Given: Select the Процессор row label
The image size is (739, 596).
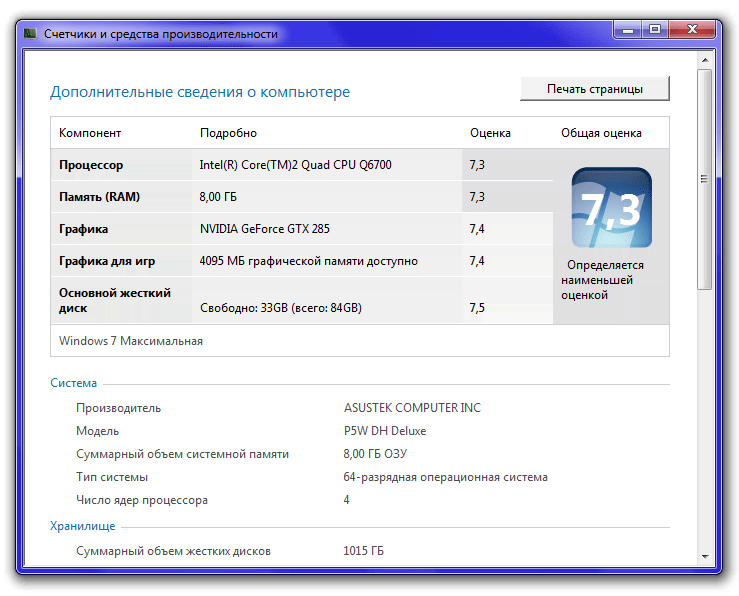Looking at the screenshot, I should [x=91, y=165].
